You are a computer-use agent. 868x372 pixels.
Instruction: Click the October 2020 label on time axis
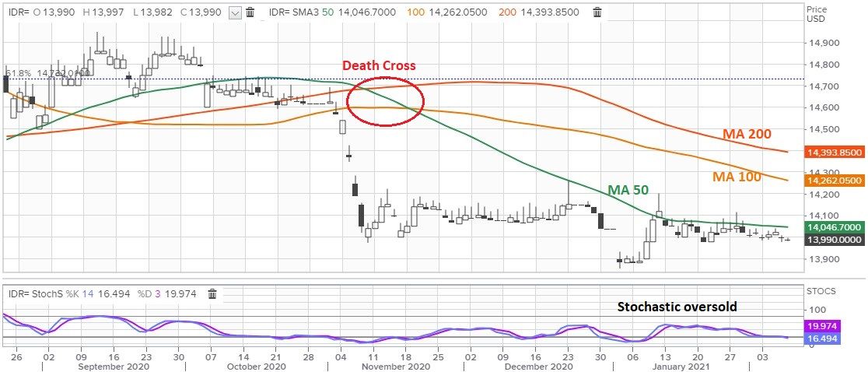coord(257,367)
